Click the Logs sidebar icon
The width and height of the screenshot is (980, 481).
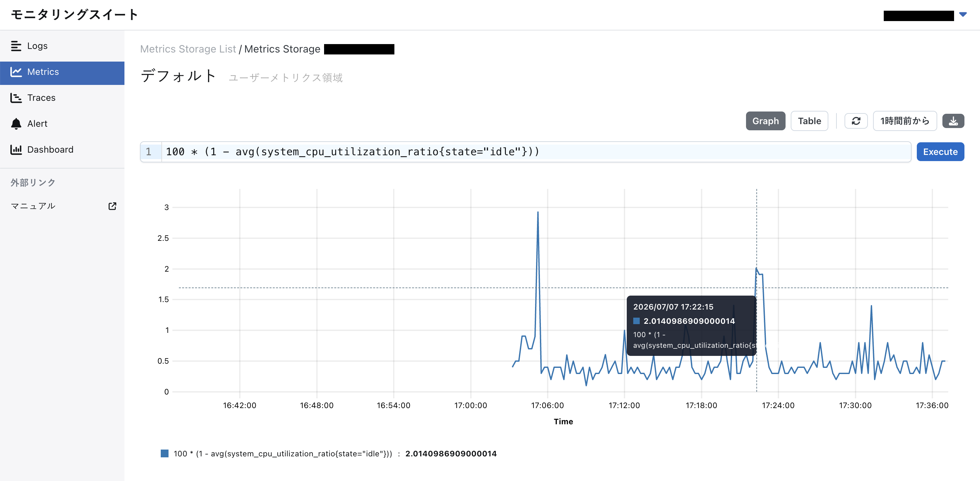click(x=16, y=46)
